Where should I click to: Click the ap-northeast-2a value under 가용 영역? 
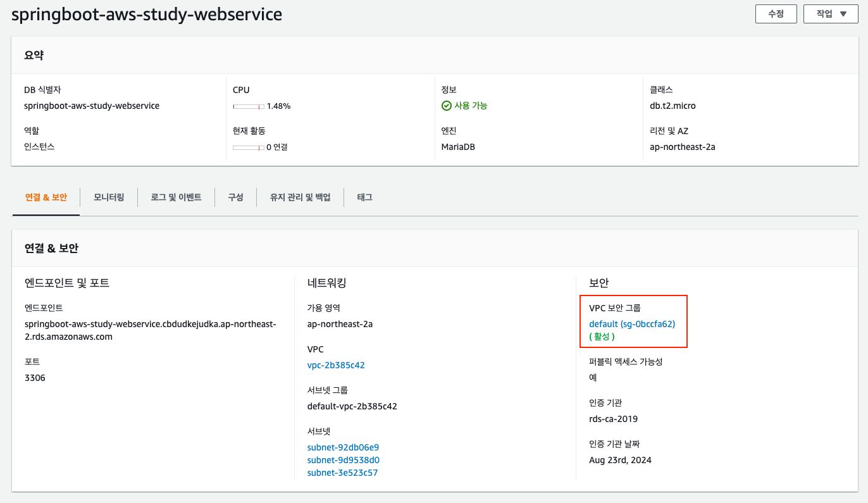click(x=340, y=324)
